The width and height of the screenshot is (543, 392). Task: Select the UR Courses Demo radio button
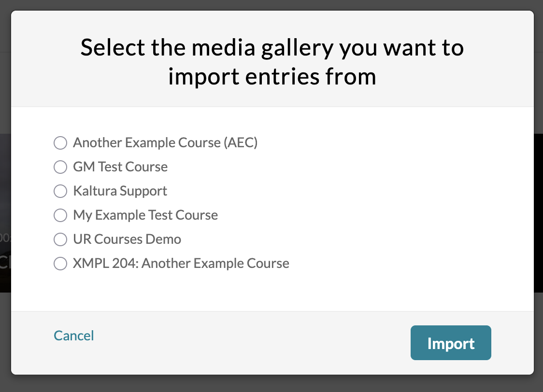(60, 239)
